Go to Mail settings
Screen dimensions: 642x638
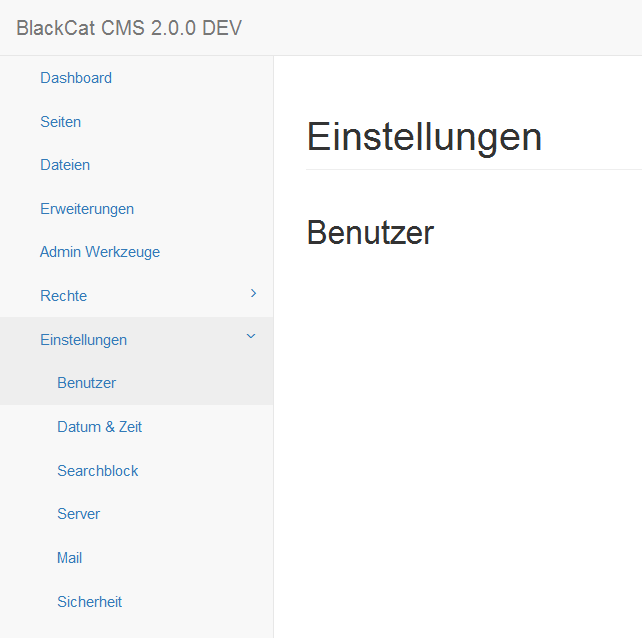pos(70,558)
